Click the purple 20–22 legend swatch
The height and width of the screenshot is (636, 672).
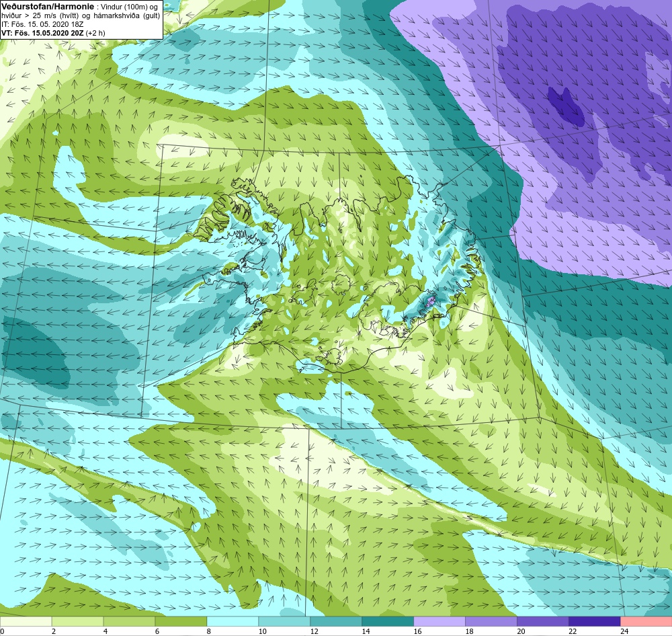[x=543, y=622]
